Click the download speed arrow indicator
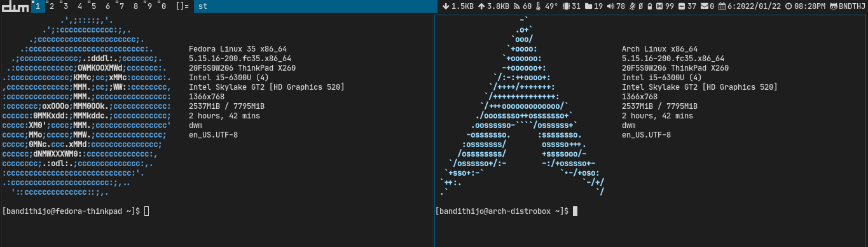This screenshot has width=868, height=247. (445, 6)
